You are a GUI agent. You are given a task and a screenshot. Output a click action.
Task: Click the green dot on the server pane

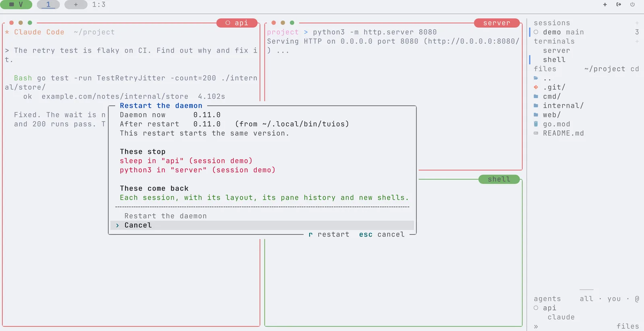[292, 23]
